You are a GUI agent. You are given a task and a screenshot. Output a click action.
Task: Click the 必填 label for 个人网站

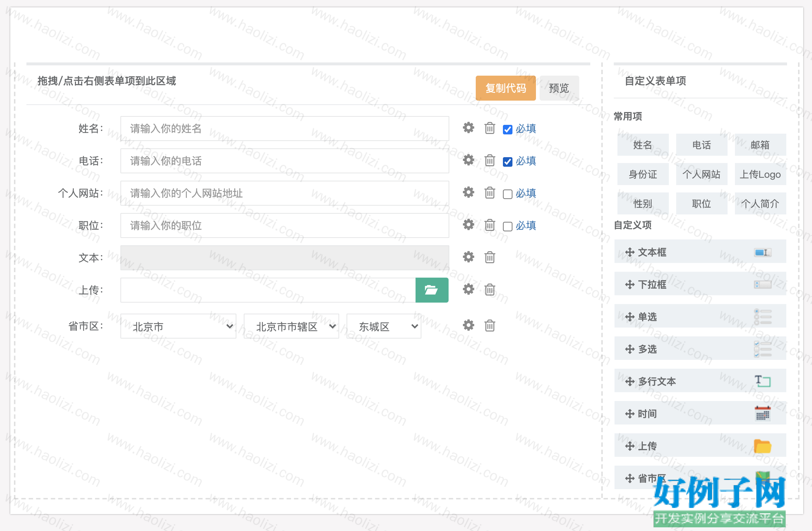[x=526, y=193]
